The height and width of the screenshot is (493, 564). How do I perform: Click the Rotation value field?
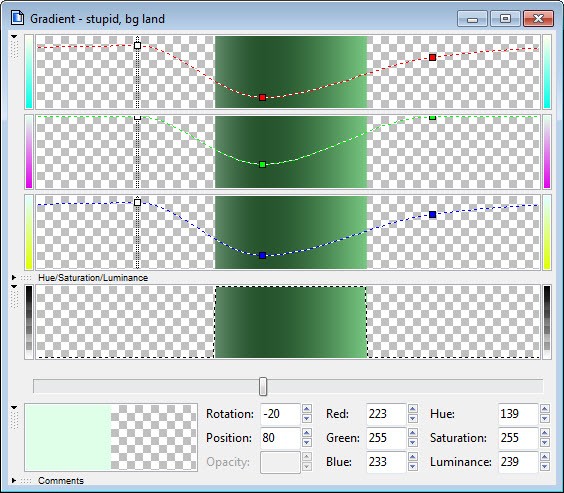pos(280,414)
